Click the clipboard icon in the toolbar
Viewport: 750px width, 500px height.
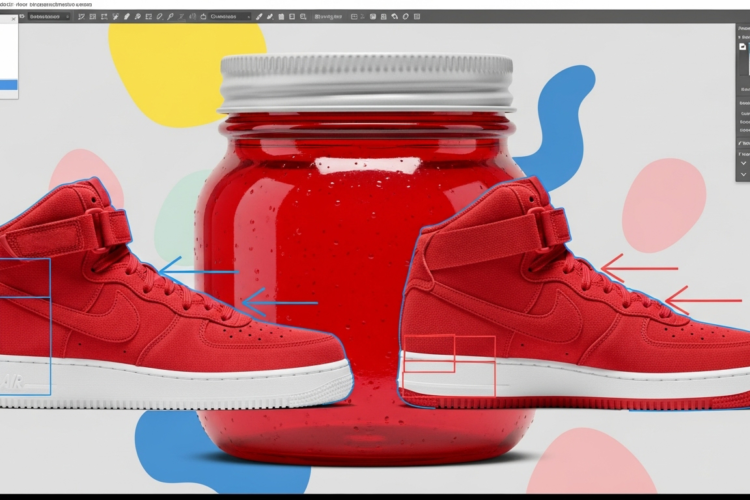pyautogui.click(x=281, y=17)
